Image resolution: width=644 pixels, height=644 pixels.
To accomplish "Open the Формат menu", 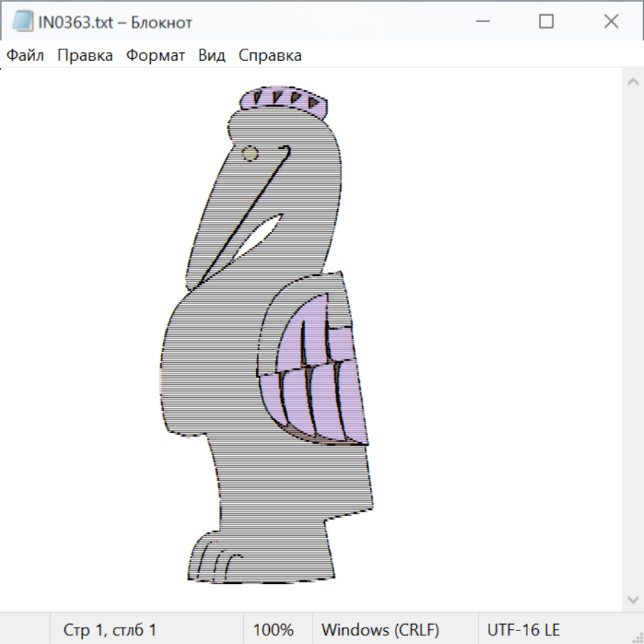I will click(x=155, y=56).
